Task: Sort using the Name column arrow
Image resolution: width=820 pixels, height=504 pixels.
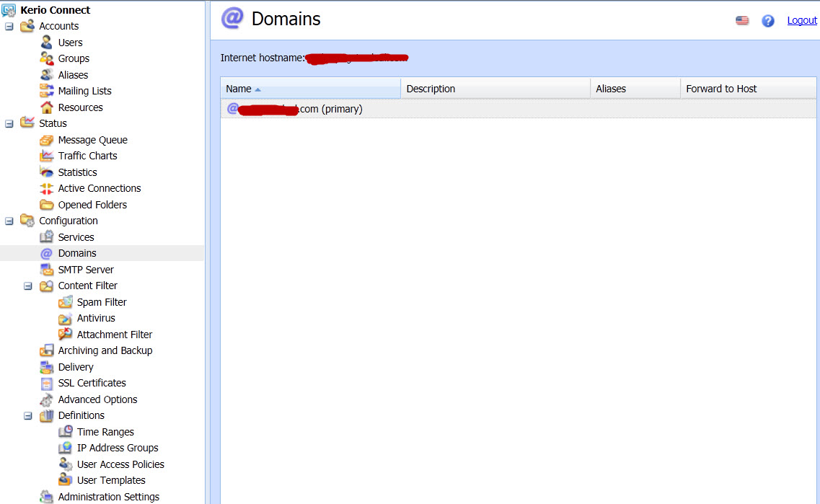Action: [257, 89]
